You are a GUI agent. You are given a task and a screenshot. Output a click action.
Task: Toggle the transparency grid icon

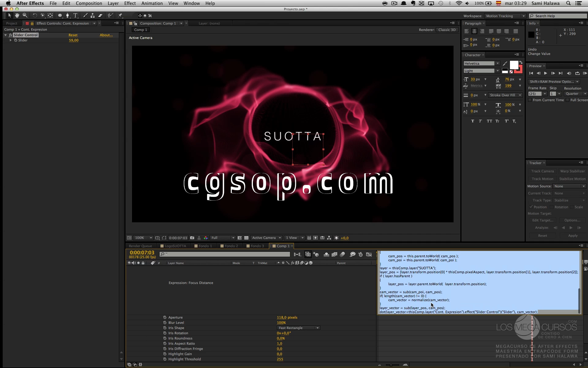click(x=246, y=238)
